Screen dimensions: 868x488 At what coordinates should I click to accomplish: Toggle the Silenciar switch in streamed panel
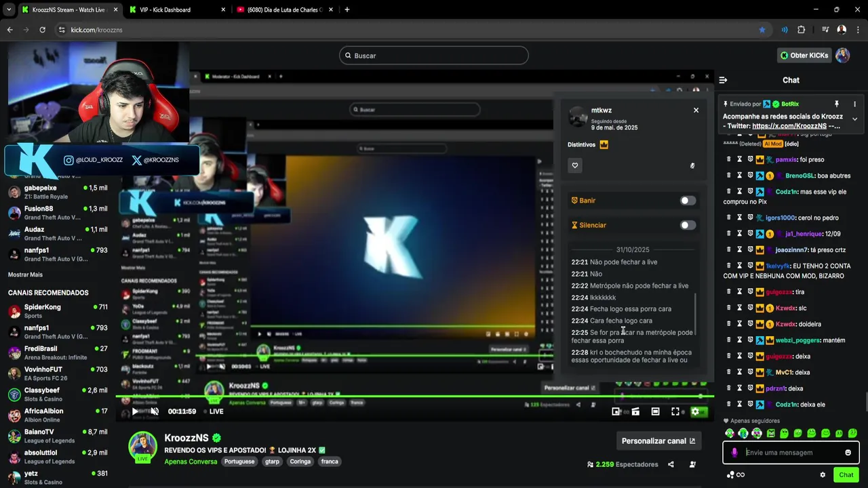tap(688, 225)
